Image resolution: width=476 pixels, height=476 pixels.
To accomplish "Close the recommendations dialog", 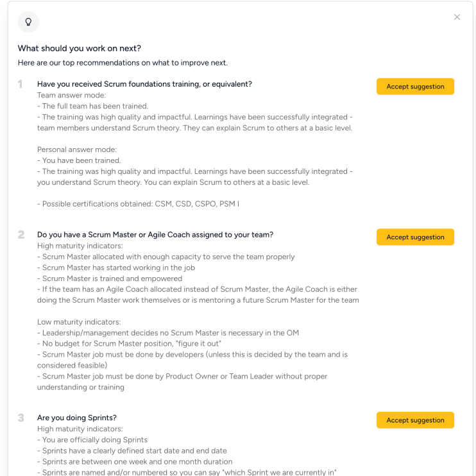I will 457,17.
